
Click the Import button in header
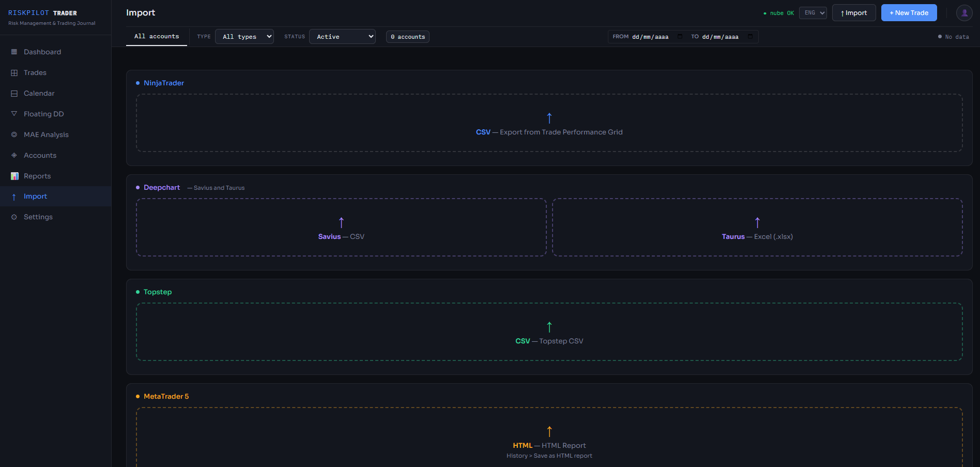click(x=853, y=13)
